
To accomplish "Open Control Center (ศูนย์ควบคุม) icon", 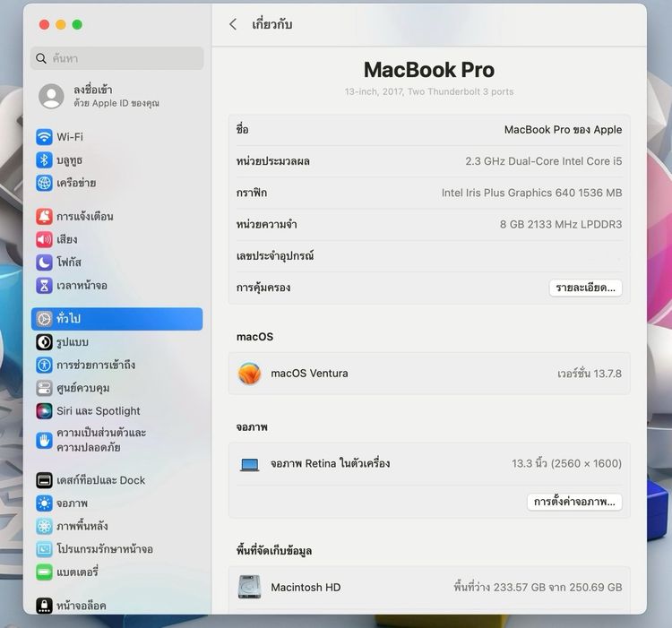I will tap(44, 388).
